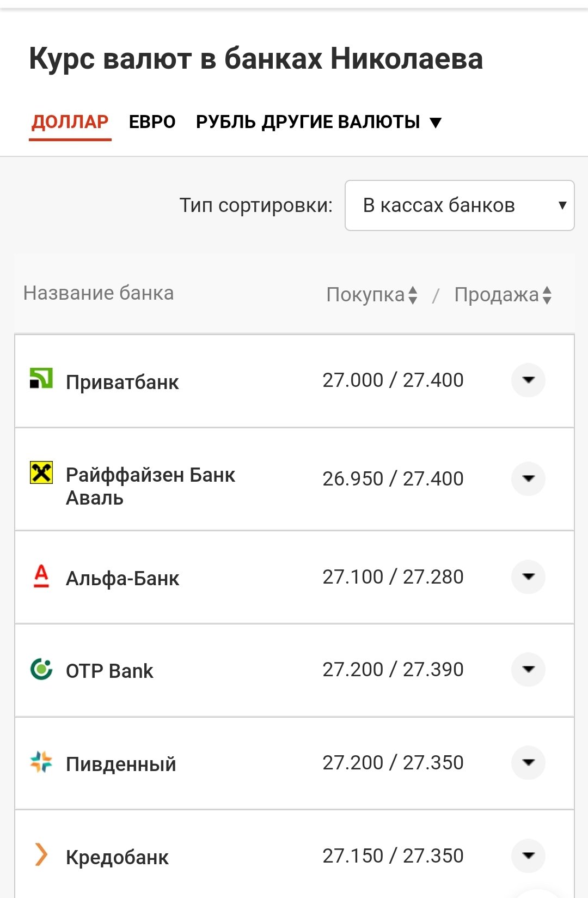The image size is (588, 898).
Task: Click the Privatbank green logo icon
Action: click(x=41, y=378)
